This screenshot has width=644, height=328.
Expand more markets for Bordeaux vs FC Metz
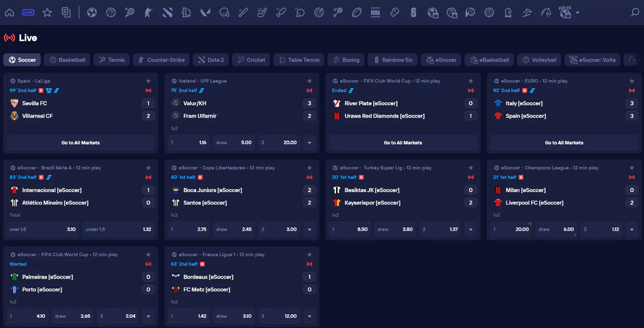310,316
